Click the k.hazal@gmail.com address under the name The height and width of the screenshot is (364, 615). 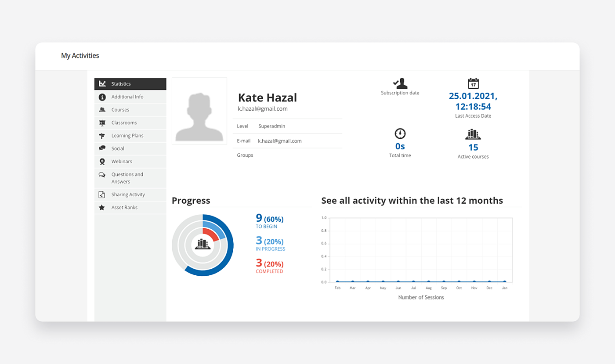pos(263,109)
